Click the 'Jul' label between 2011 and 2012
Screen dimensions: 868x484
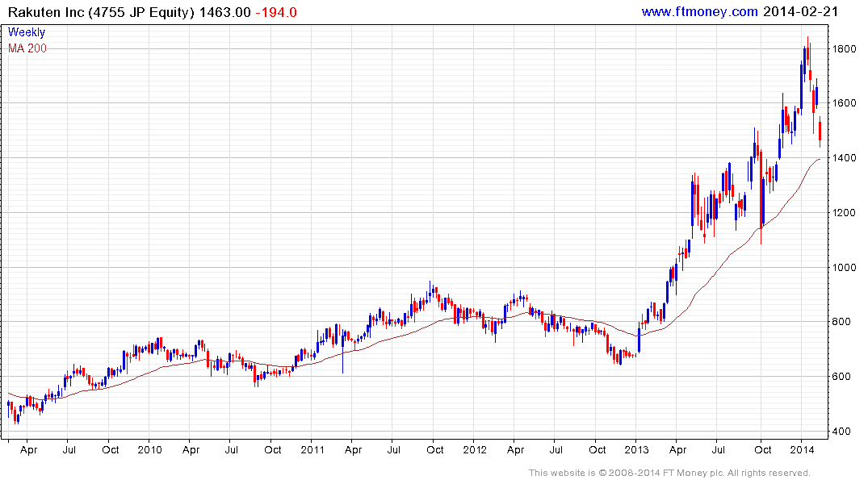tap(393, 449)
